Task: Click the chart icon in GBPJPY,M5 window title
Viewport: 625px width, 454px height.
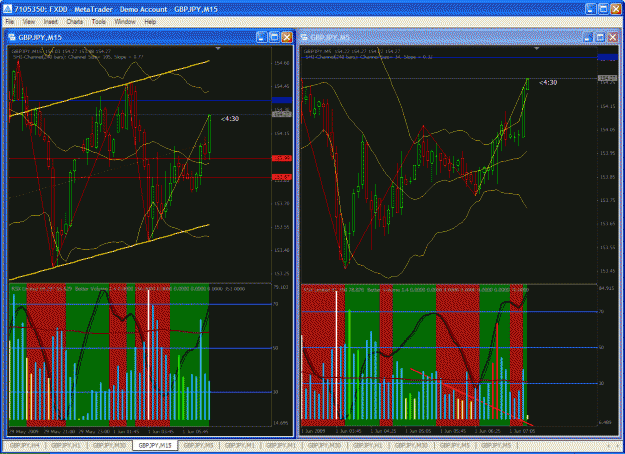Action: pyautogui.click(x=304, y=37)
